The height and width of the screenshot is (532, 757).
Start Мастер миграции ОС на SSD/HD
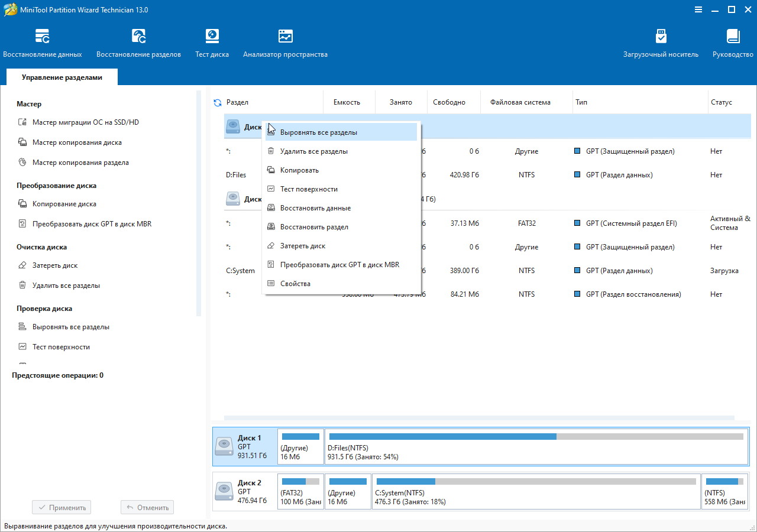pos(86,122)
